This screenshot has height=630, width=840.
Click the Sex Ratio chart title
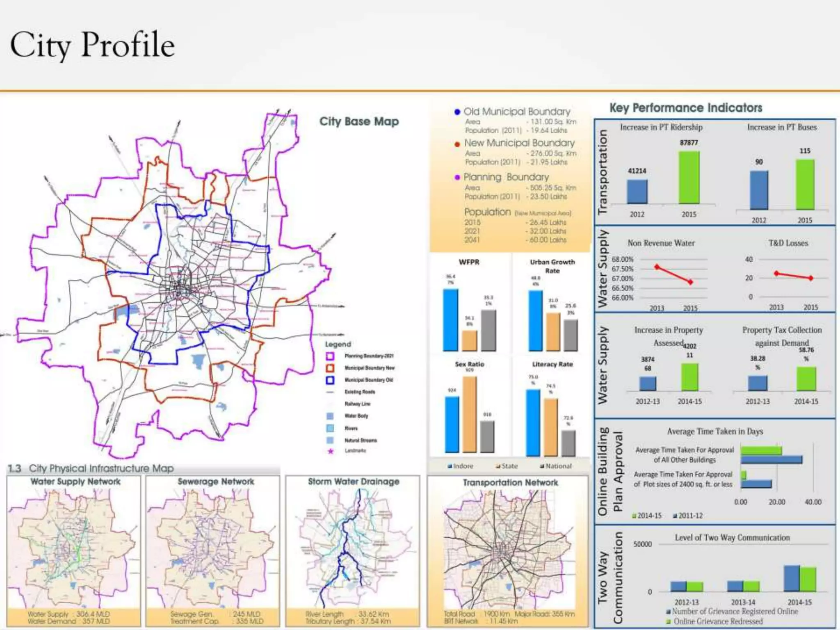coord(469,364)
